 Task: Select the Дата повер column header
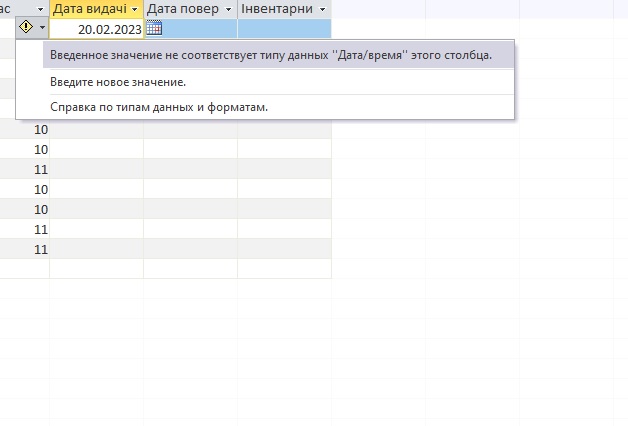click(190, 9)
